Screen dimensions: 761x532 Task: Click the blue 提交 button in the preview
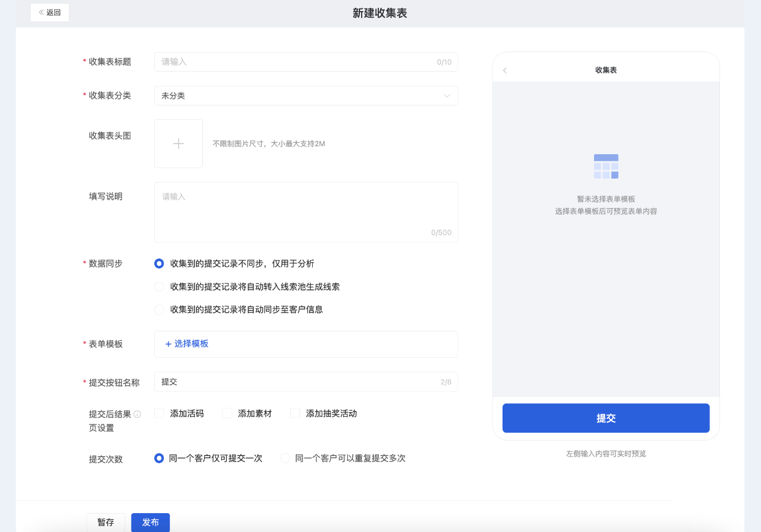tap(606, 418)
